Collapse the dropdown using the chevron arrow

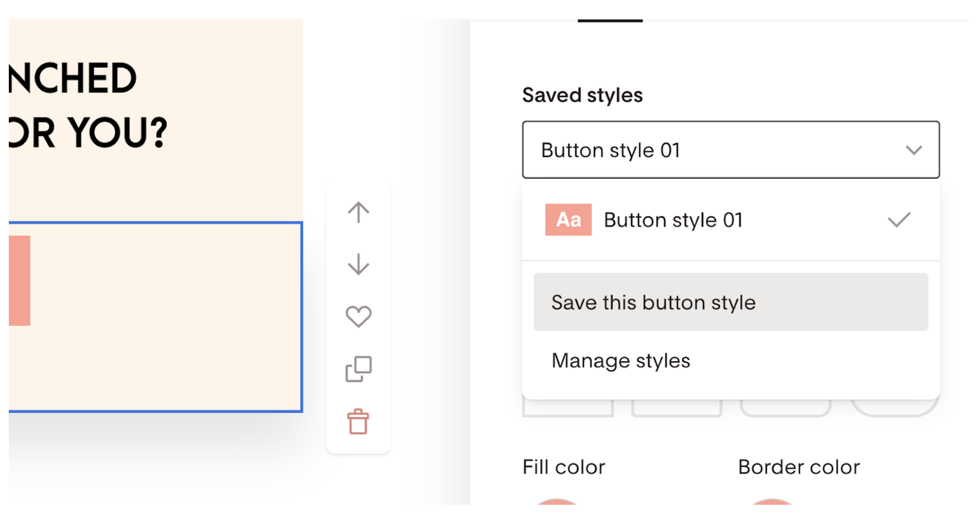coord(914,150)
